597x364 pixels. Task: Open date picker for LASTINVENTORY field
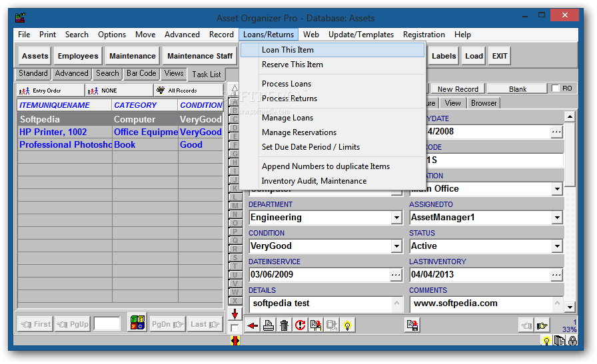pyautogui.click(x=556, y=275)
